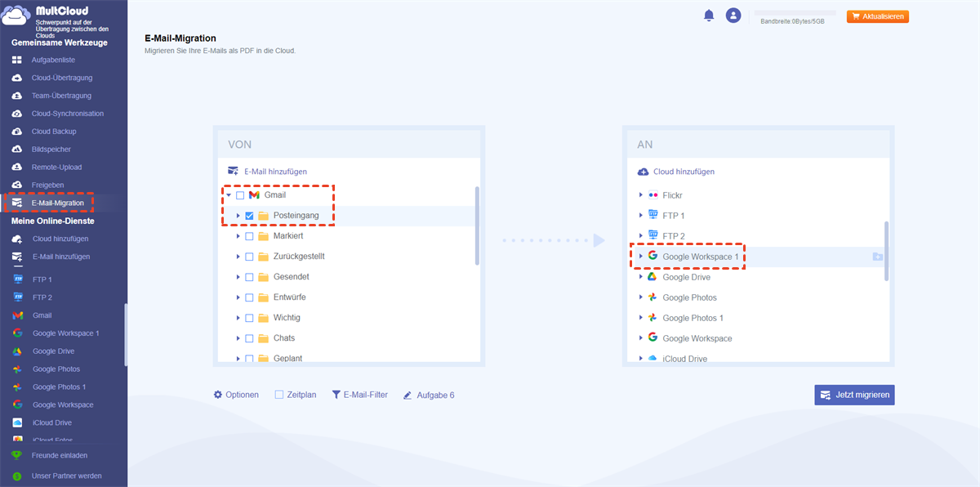Open the user account avatar icon
Screen dimensions: 980x487
[733, 16]
